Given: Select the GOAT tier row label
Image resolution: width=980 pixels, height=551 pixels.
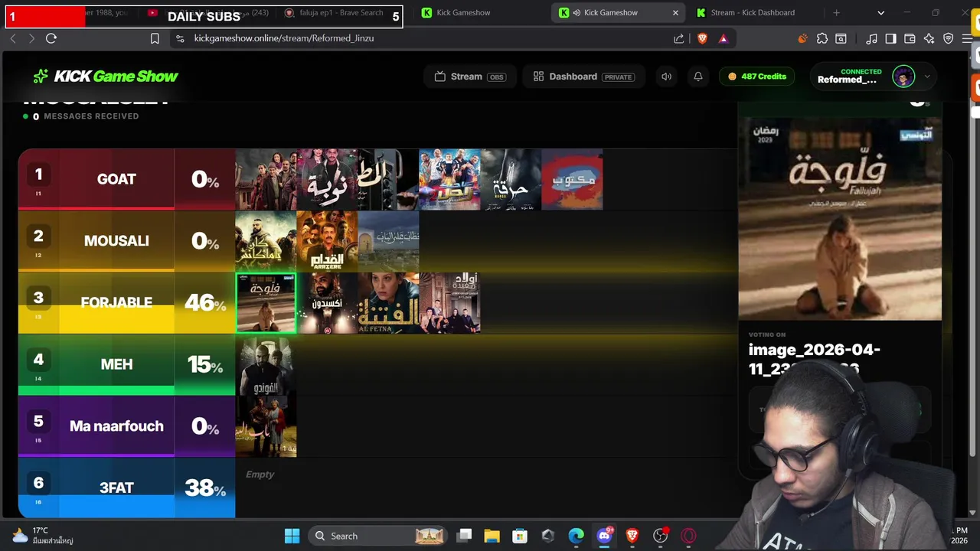Looking at the screenshot, I should pos(116,179).
